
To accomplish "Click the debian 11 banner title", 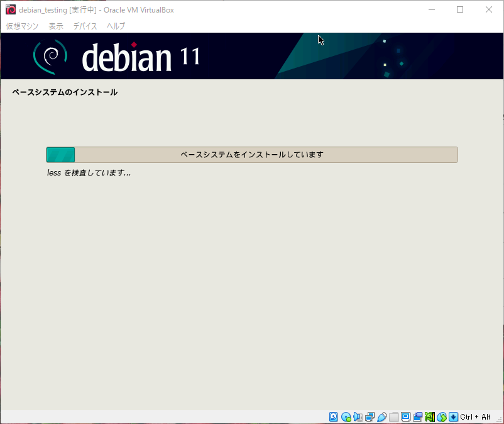I will [141, 57].
